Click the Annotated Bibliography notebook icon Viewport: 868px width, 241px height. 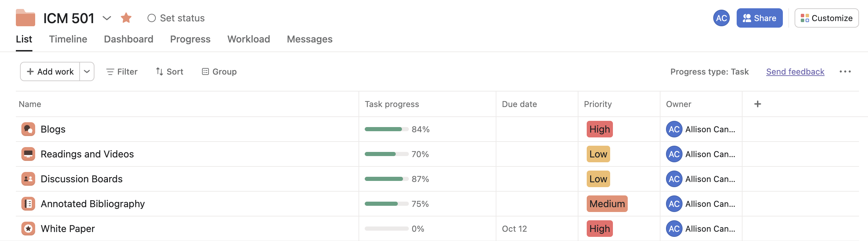tap(28, 204)
